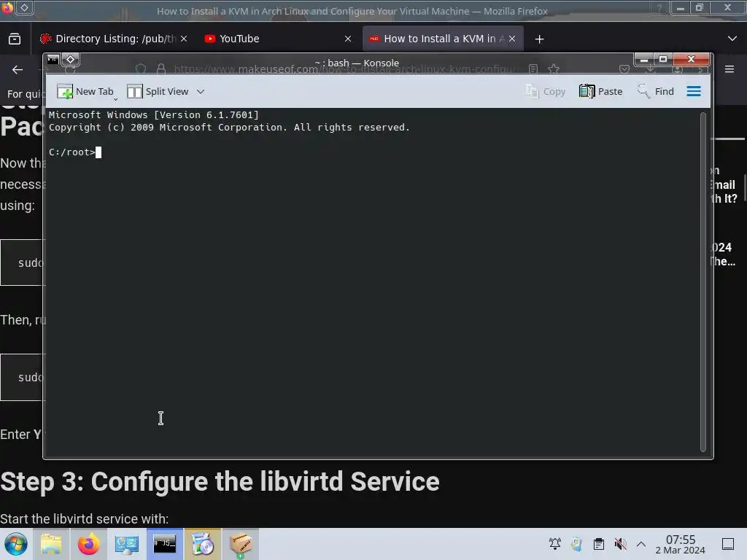
Task: Click the Paste button in Konsole toolbar
Action: tap(601, 91)
